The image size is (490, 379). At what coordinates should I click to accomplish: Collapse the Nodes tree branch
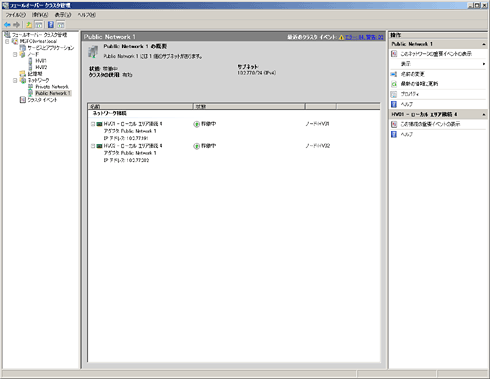pos(15,54)
